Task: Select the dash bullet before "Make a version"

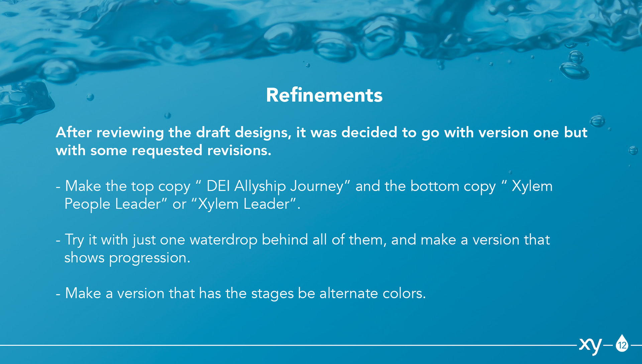Action: point(58,294)
